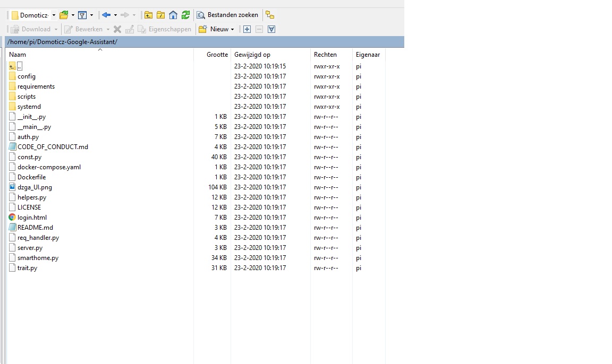Select the systemd folder

click(29, 107)
